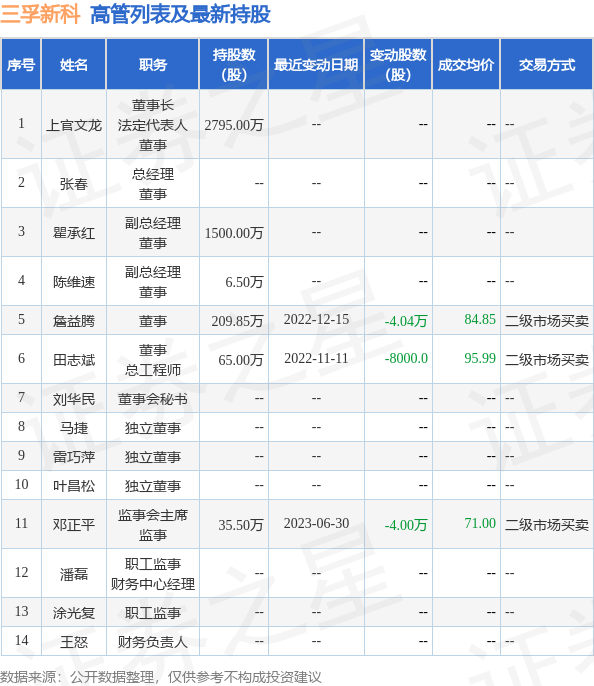The width and height of the screenshot is (594, 686).
Task: Select the 序号 column header
Action: 21,65
